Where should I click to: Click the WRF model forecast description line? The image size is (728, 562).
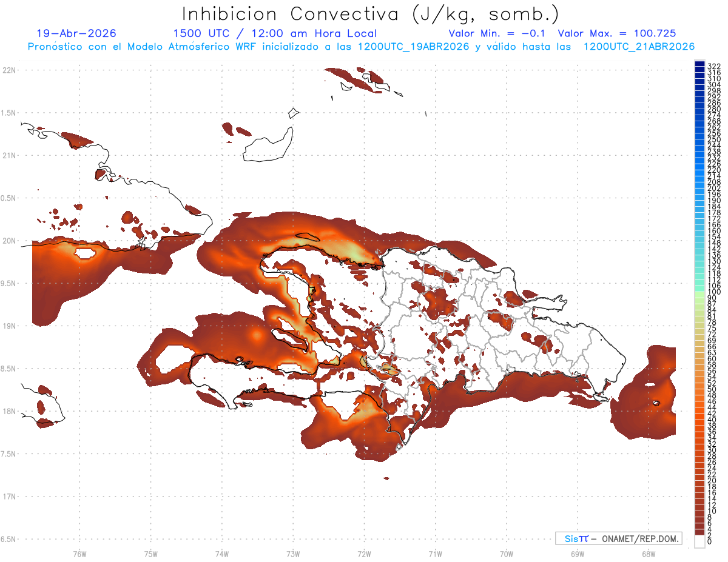click(361, 46)
